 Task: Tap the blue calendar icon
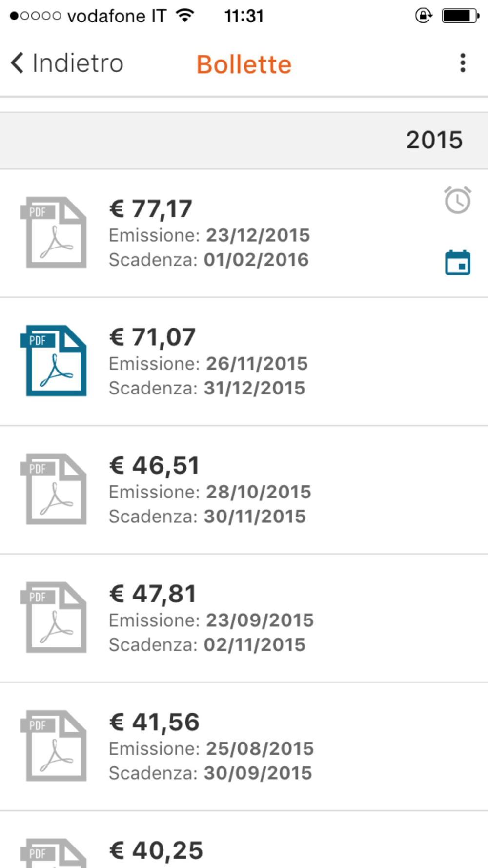(457, 263)
